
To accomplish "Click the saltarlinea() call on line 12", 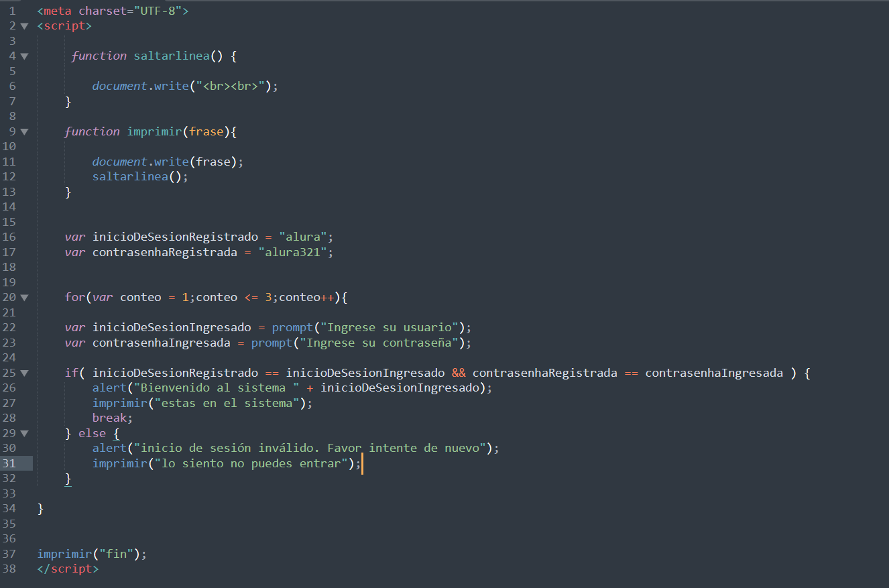I will (x=140, y=177).
